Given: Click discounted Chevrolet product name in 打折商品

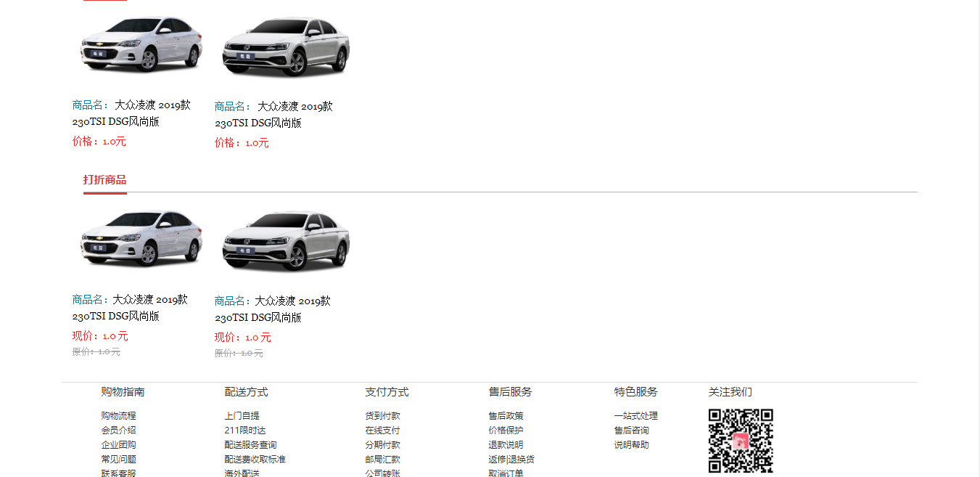Looking at the screenshot, I should tap(130, 308).
